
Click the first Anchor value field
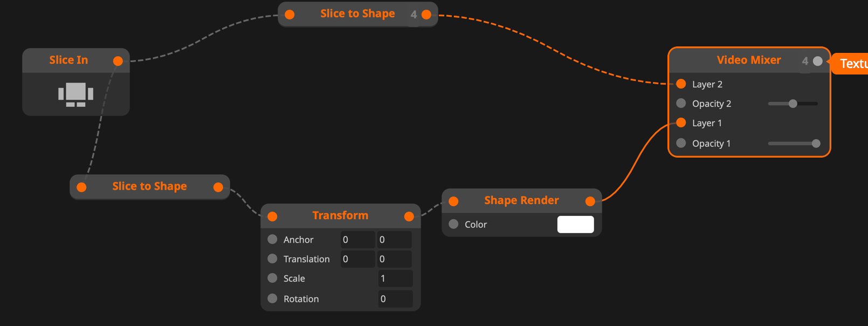(x=357, y=240)
